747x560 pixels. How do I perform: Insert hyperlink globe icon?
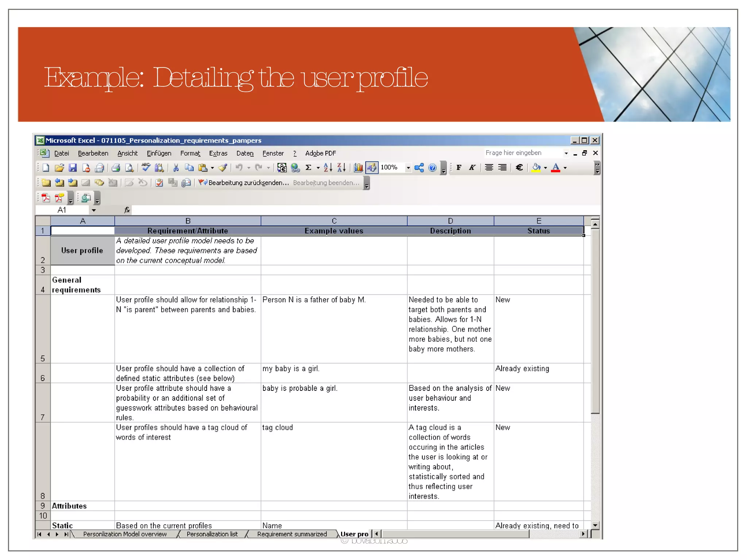[x=295, y=168]
